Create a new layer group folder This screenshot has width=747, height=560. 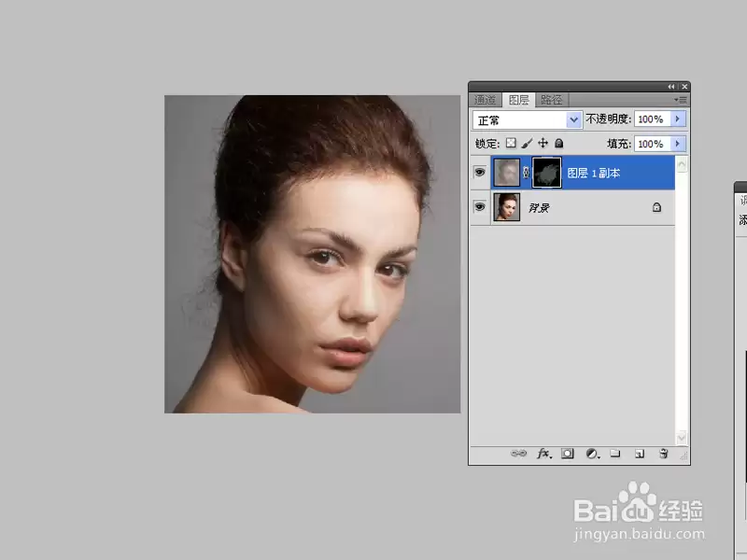pos(615,453)
